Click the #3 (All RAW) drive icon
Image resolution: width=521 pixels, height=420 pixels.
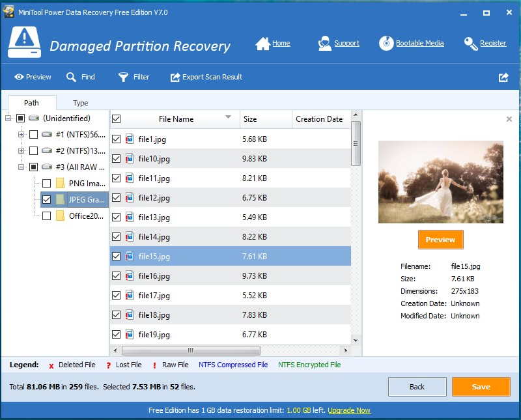pos(47,167)
